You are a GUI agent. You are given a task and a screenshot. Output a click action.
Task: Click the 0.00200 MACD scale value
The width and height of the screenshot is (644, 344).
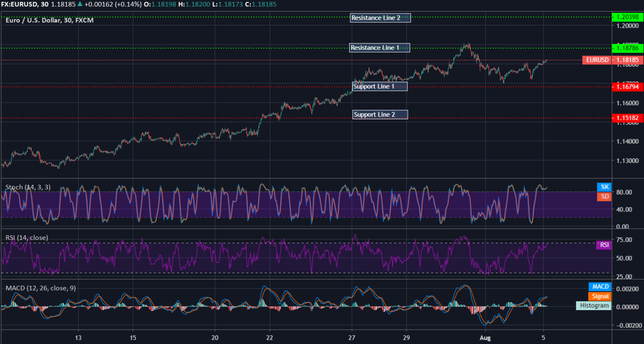[x=628, y=289]
